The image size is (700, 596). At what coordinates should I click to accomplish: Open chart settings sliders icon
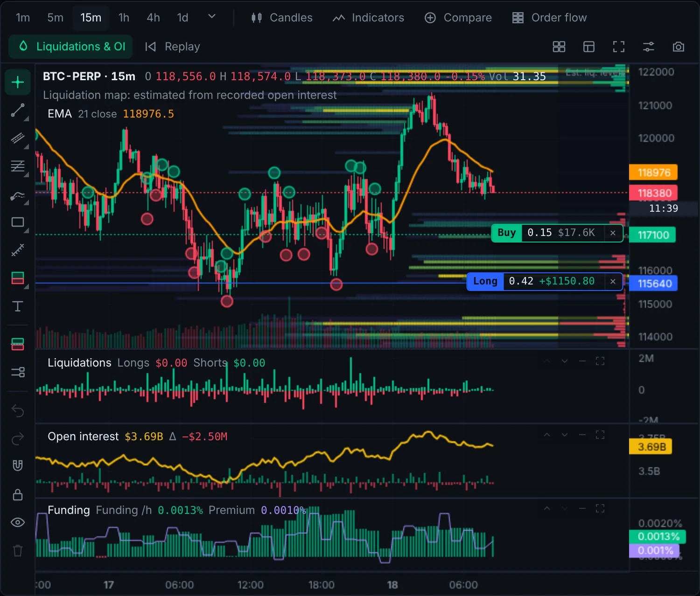(x=649, y=47)
